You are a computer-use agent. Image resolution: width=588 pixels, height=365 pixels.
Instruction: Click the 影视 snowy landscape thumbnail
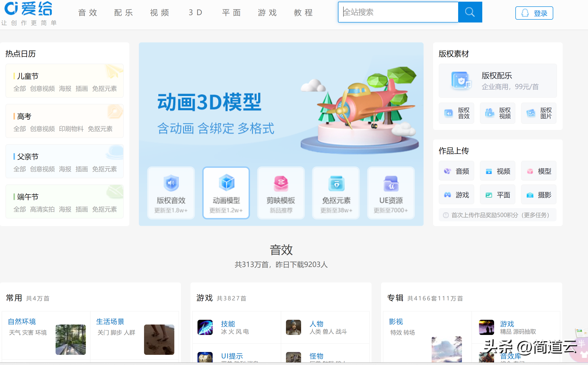coord(447,349)
